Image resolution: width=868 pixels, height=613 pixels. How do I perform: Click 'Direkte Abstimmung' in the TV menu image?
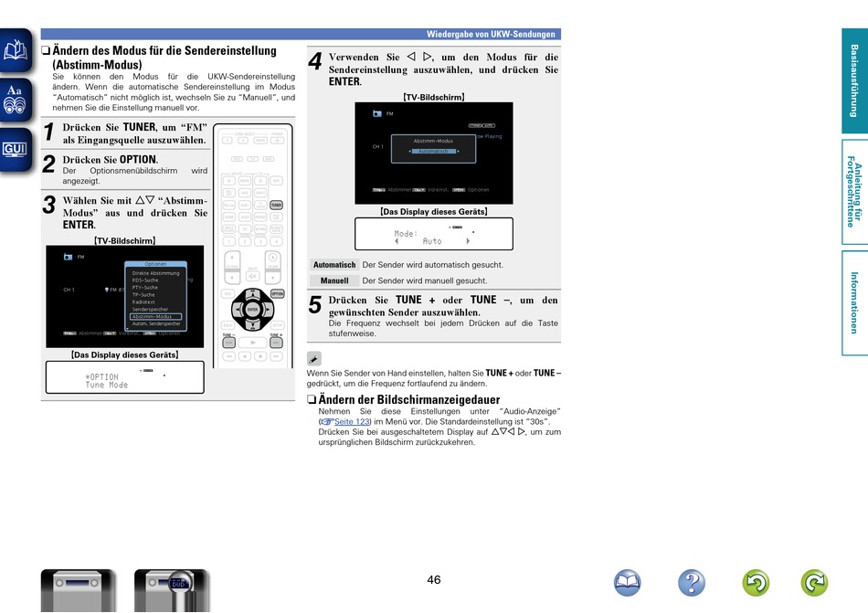click(x=155, y=273)
